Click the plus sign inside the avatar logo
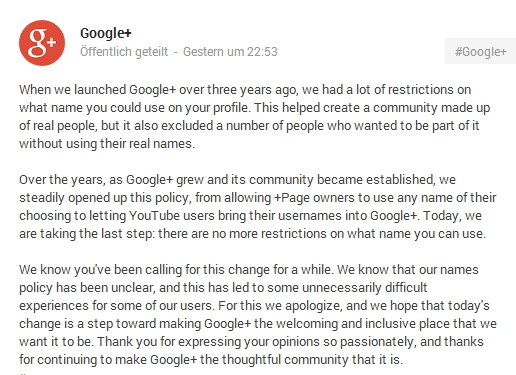Image resolution: width=516 pixels, height=375 pixels. (x=51, y=43)
